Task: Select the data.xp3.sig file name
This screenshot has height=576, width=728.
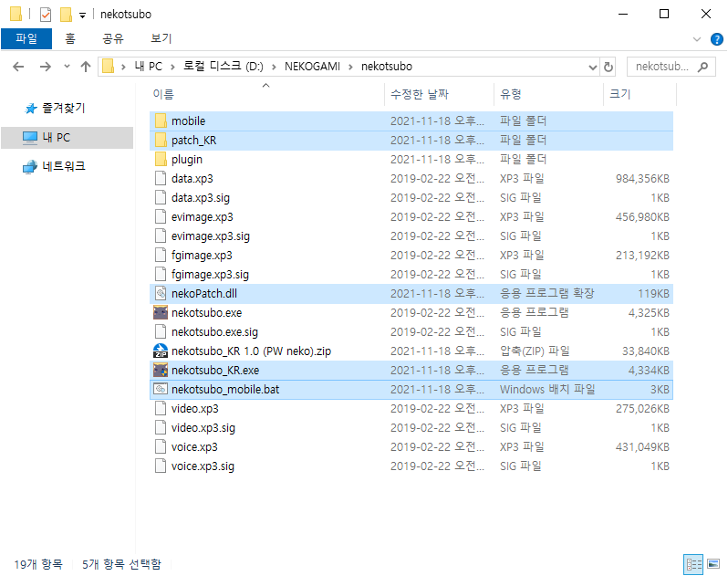Action: point(201,198)
